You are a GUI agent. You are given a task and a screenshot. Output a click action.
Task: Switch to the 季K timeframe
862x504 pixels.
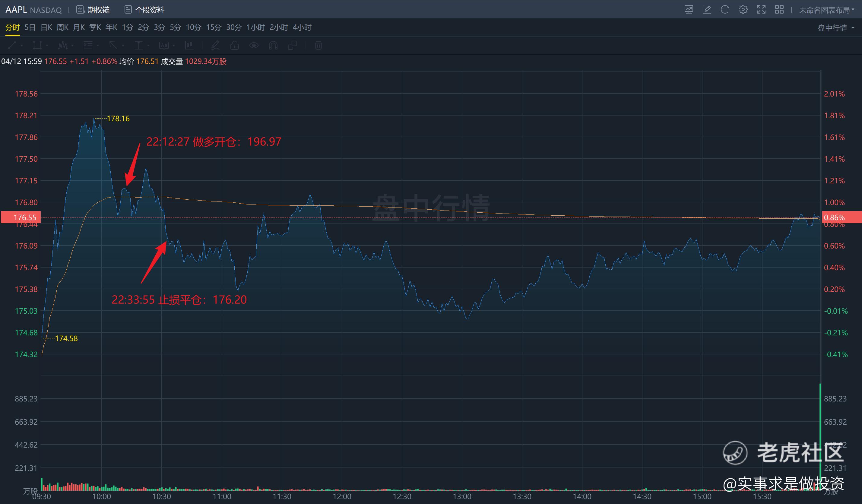[x=95, y=27]
